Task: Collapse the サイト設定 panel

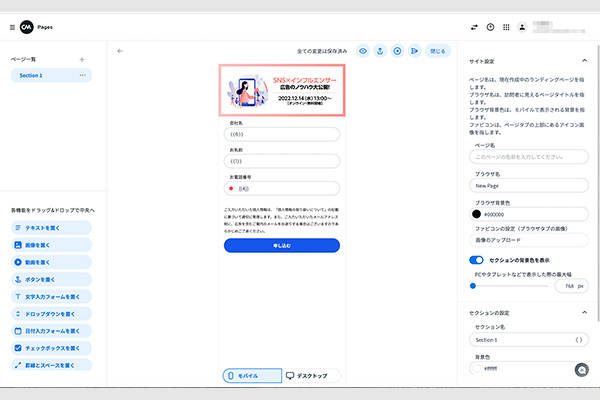Action: [583, 61]
